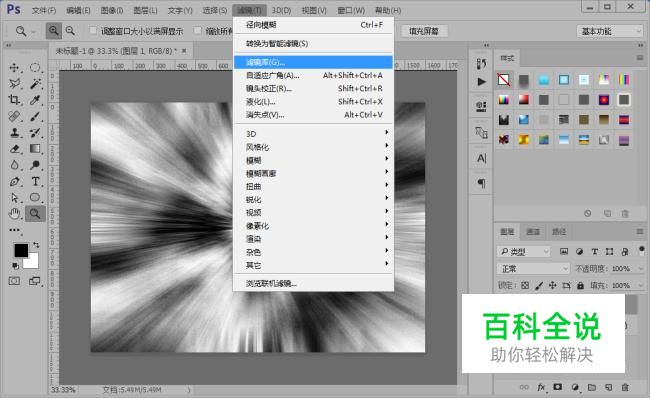Select the Hand tool
The width and height of the screenshot is (650, 398).
pyautogui.click(x=14, y=214)
